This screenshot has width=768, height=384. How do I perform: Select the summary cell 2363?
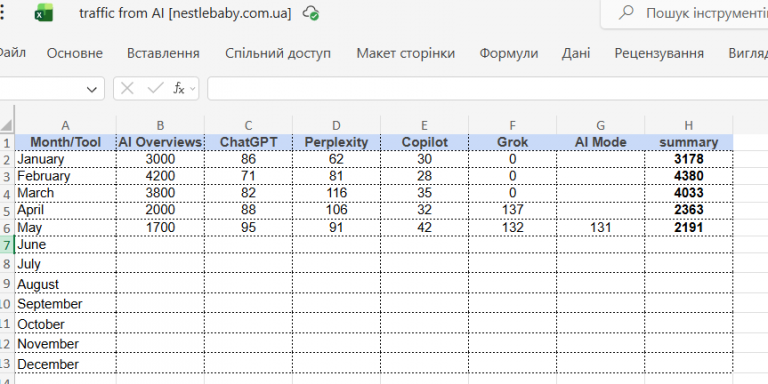pyautogui.click(x=689, y=210)
